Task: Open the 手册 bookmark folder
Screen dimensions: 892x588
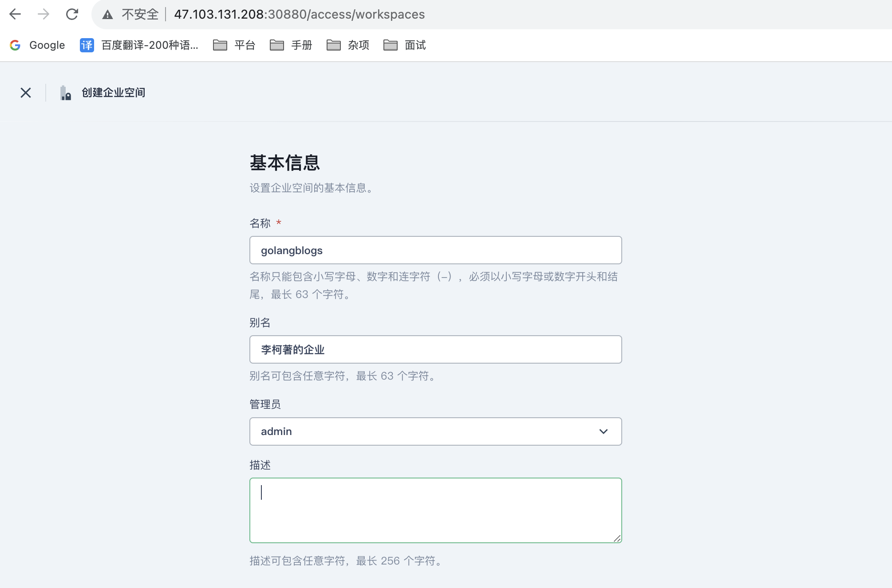Action: coord(291,45)
